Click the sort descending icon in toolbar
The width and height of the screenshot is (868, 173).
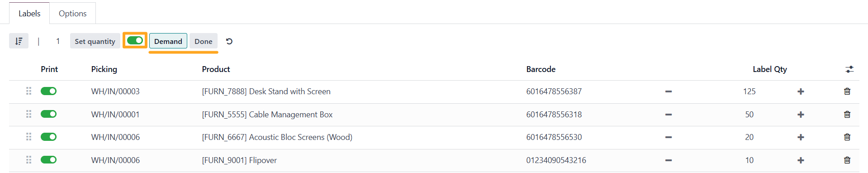(x=19, y=41)
